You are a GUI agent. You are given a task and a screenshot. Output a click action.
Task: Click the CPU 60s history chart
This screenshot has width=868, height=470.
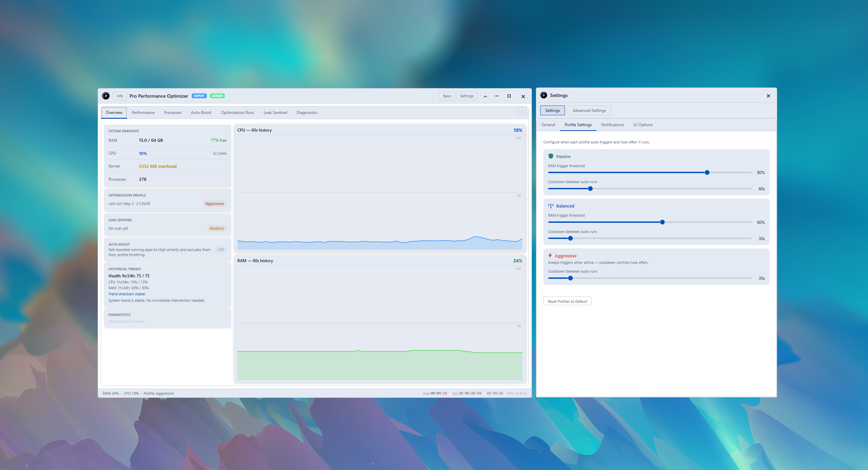coord(380,193)
